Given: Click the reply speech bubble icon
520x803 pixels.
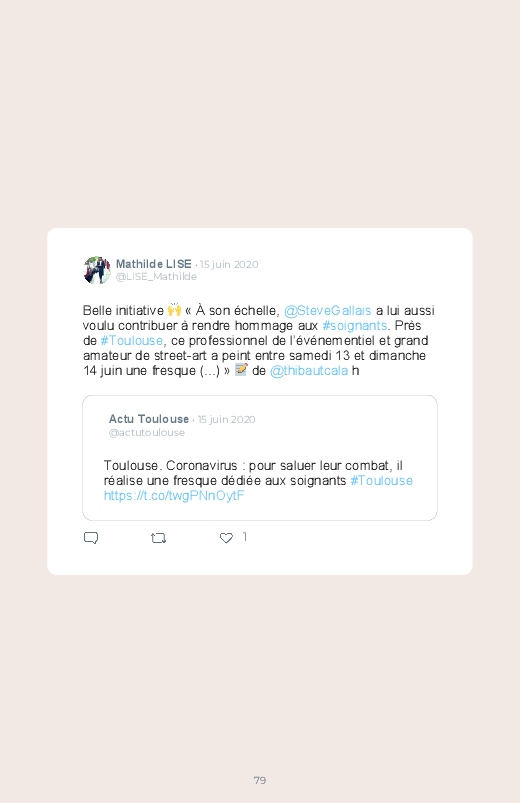Looking at the screenshot, I should (x=91, y=538).
